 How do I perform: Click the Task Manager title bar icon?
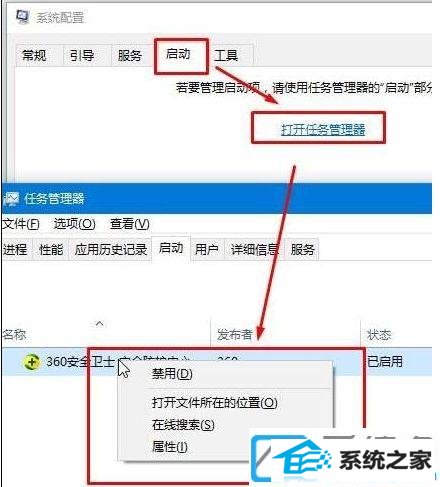(11, 199)
